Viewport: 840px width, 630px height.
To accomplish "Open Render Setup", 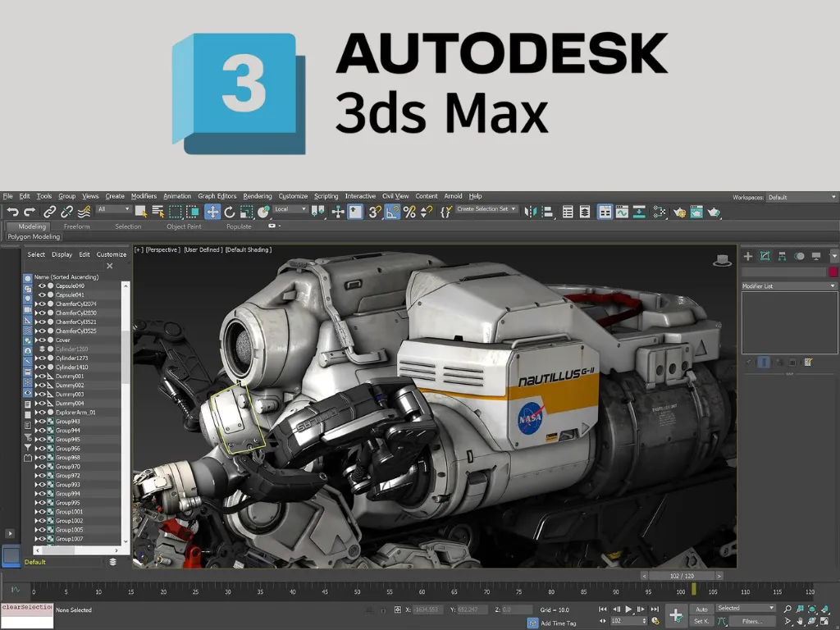I will 696,211.
